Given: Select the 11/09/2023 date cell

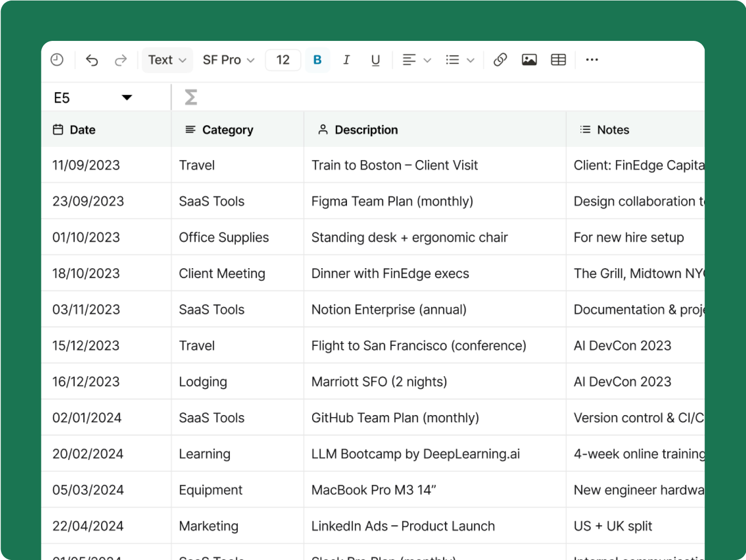Looking at the screenshot, I should (x=106, y=165).
